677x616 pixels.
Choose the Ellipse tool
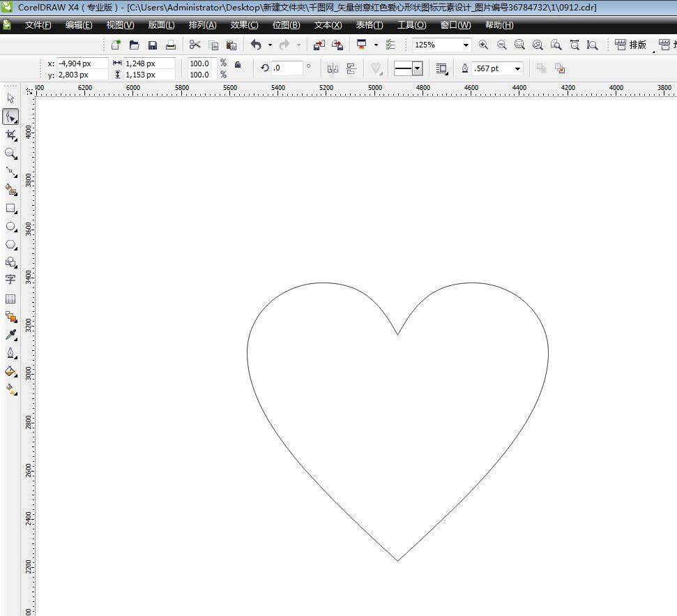click(x=10, y=227)
